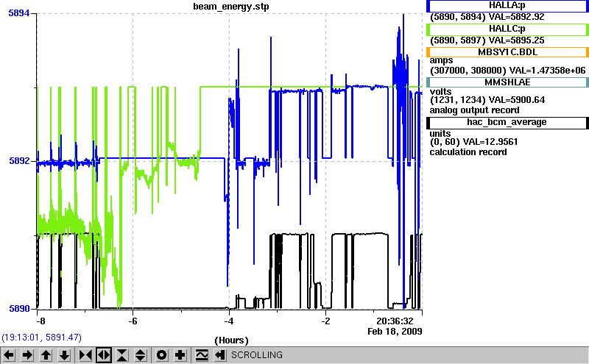The image size is (589, 364).
Task: Zoom out vertically with the up-down triangles button
Action: [141, 355]
